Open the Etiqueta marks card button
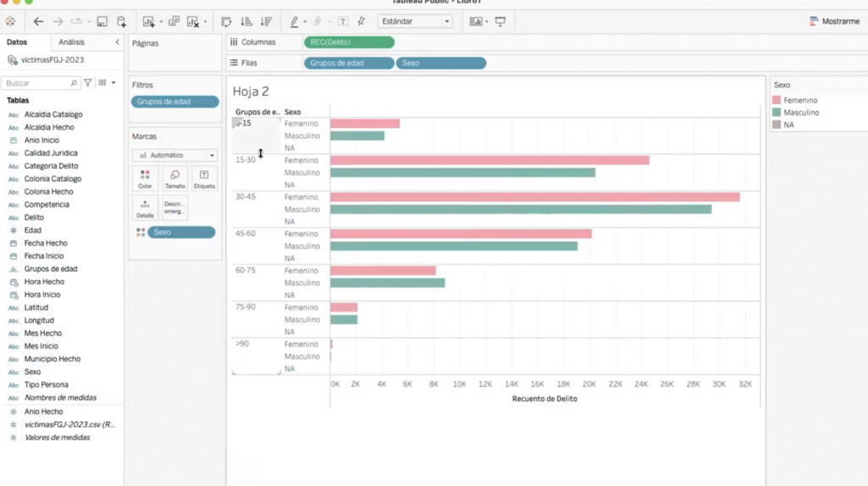 coord(204,179)
